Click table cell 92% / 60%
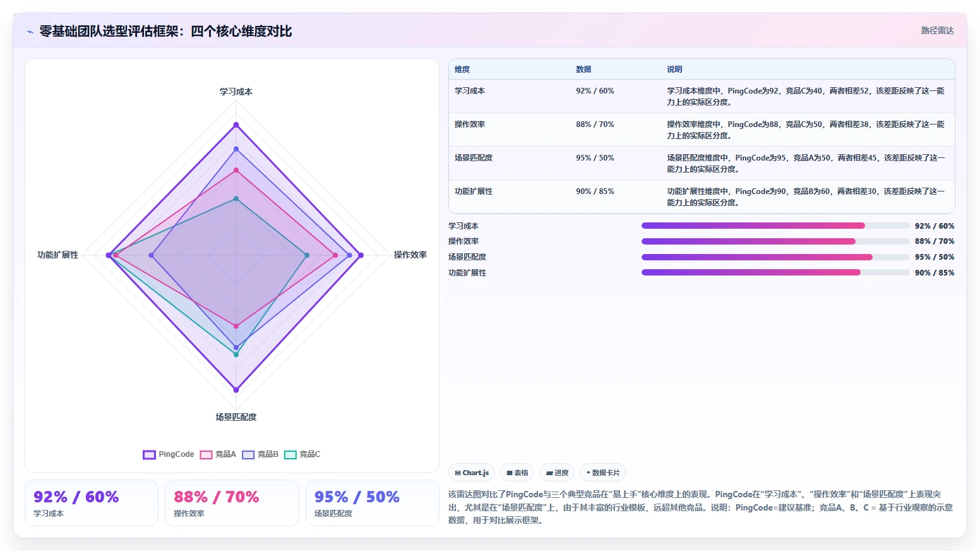980x551 pixels. coord(595,91)
